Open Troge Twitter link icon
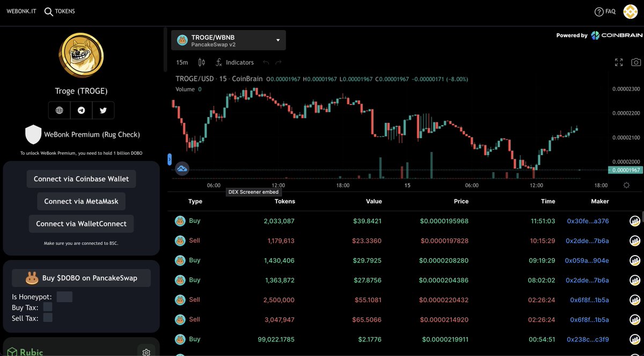 pyautogui.click(x=103, y=110)
